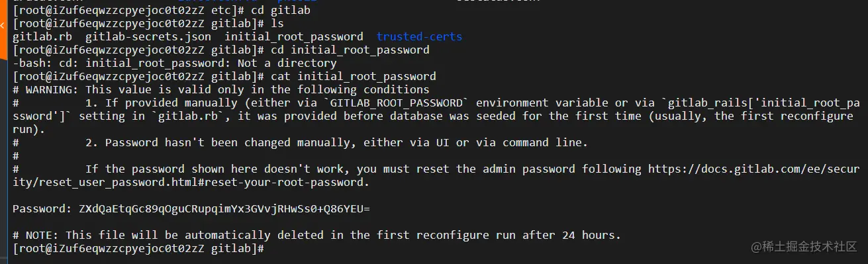Click initial_root_password in the ls output

[x=294, y=37]
